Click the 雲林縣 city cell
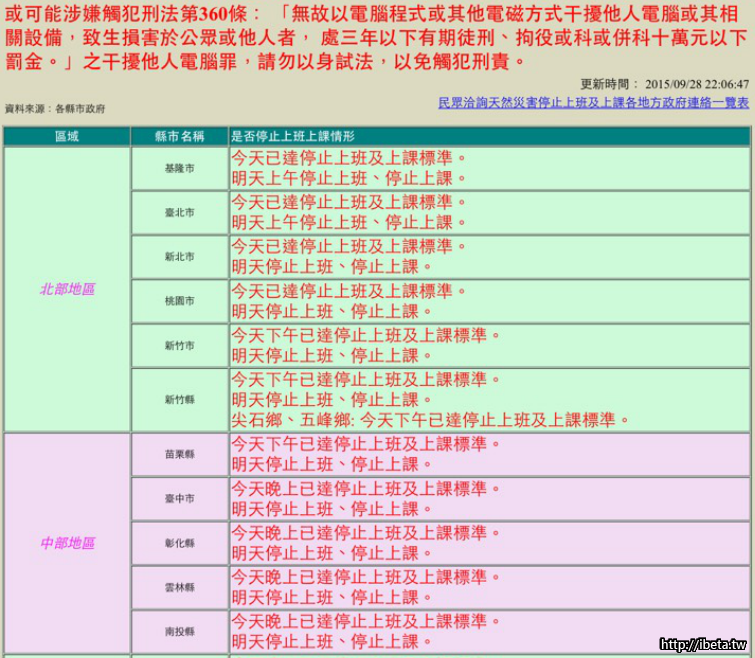The image size is (755, 658). (x=180, y=587)
